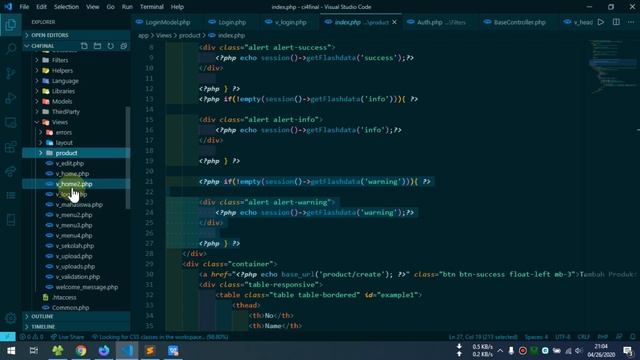Click notifications bell in status bar
Viewport: 640px width, 360px height.
click(633, 337)
